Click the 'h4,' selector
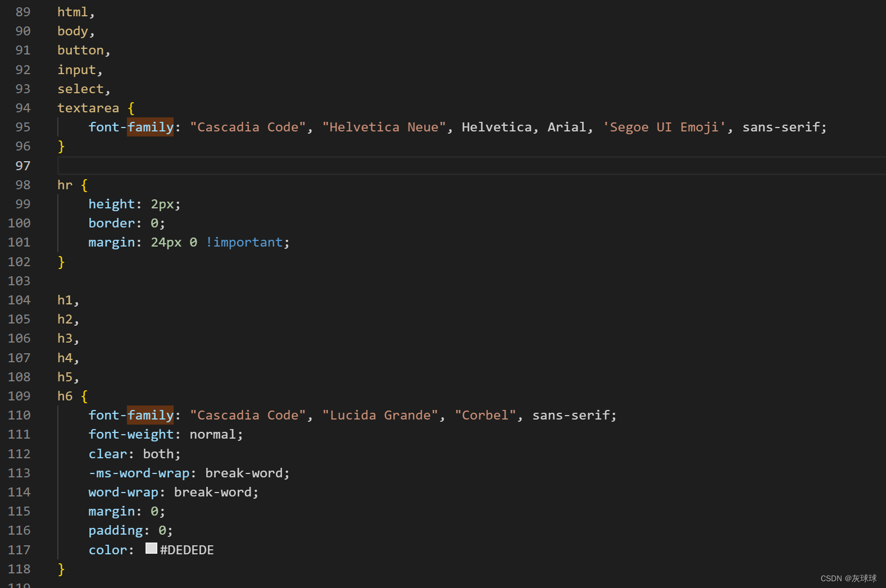 [x=68, y=358]
